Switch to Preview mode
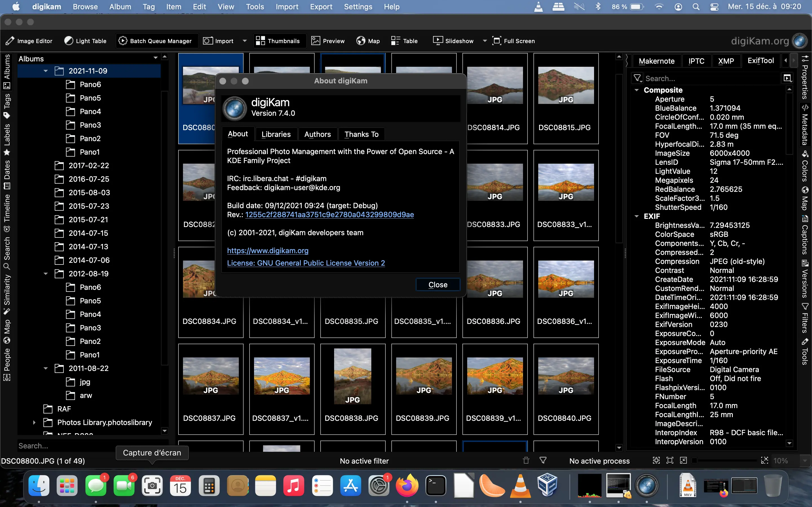812x507 pixels. pos(328,41)
